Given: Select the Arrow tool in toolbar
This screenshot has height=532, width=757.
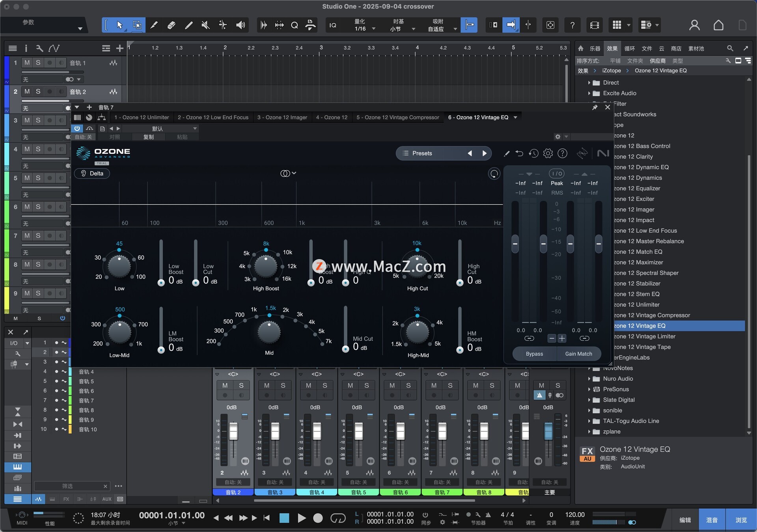Looking at the screenshot, I should pos(119,25).
